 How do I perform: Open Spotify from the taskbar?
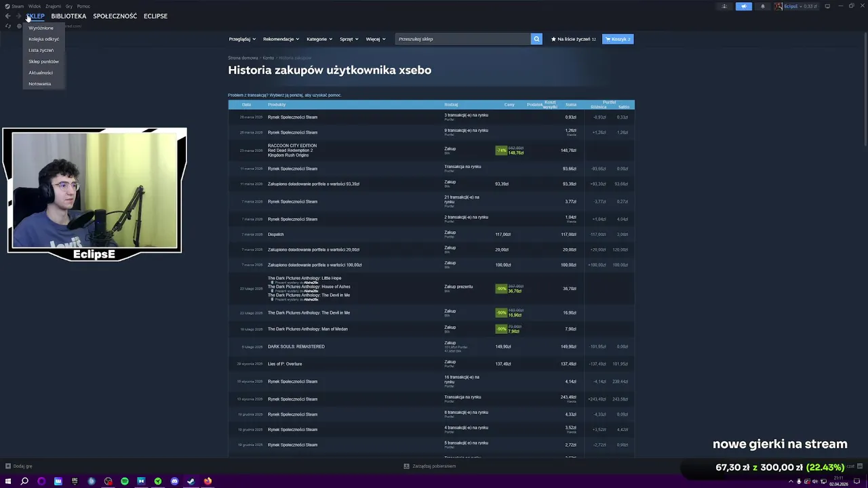click(125, 481)
